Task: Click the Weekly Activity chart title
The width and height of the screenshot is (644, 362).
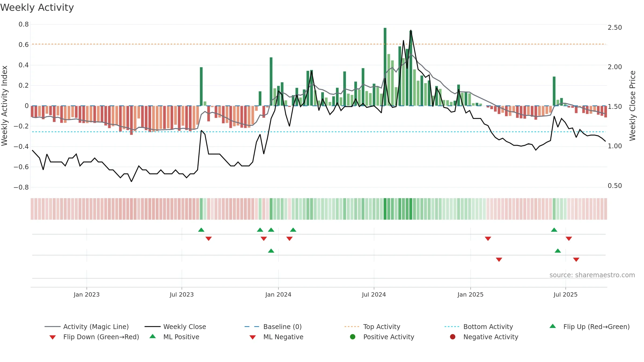Action: coord(37,8)
